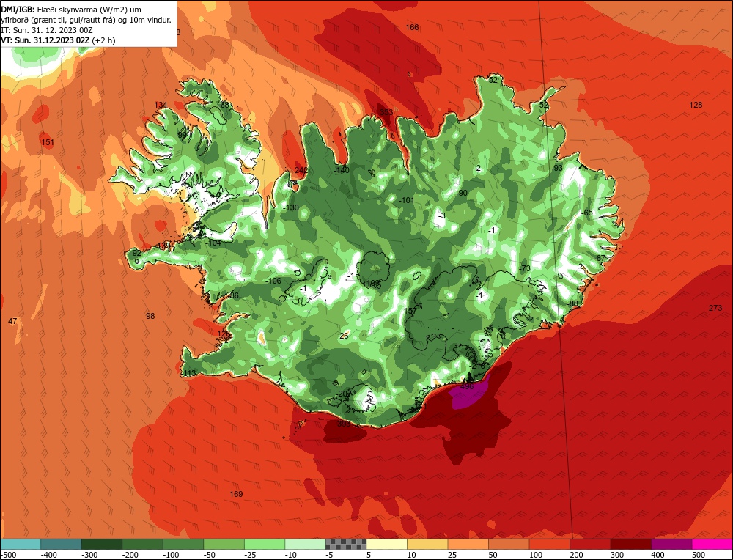Select the dark red 300 to 400 legend swatch
This screenshot has height=560, width=733.
pos(630,544)
